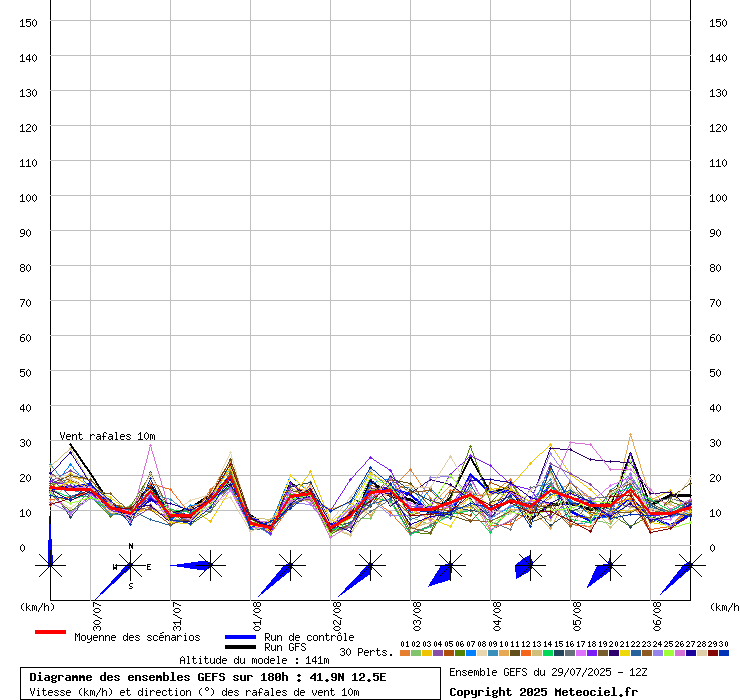Select perturbation 17 pink-violet swatch

(581, 653)
